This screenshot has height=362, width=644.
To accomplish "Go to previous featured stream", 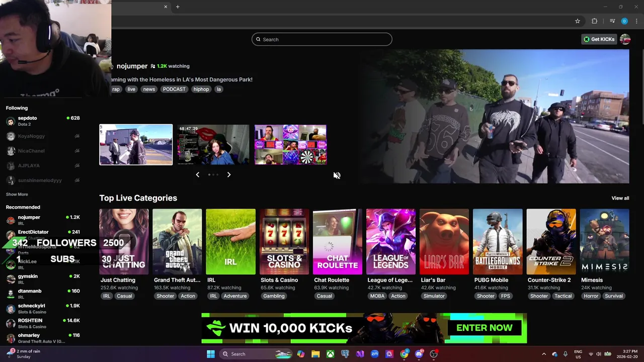I will pyautogui.click(x=197, y=174).
